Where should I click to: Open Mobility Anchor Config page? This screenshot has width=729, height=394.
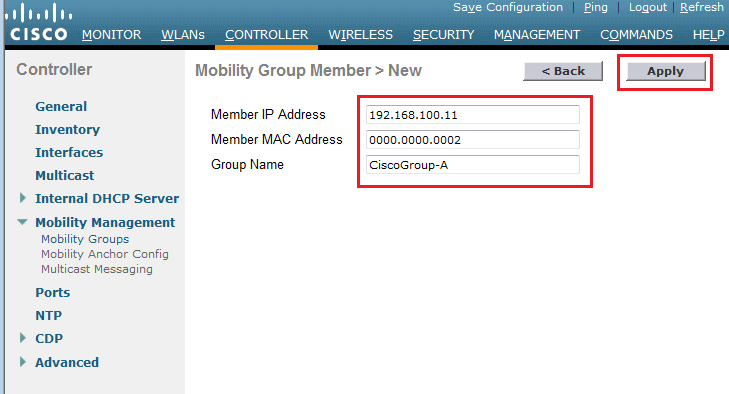pos(105,254)
